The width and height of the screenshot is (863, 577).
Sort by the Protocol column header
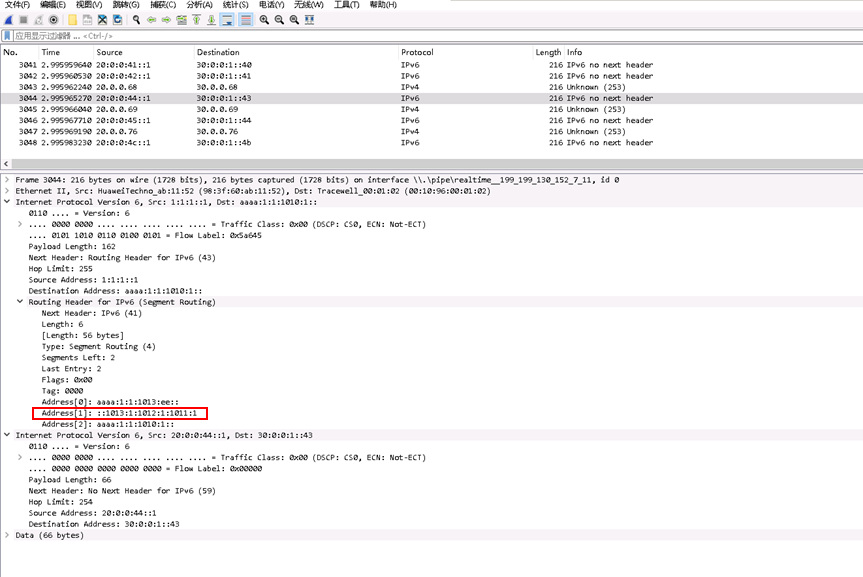[x=417, y=52]
